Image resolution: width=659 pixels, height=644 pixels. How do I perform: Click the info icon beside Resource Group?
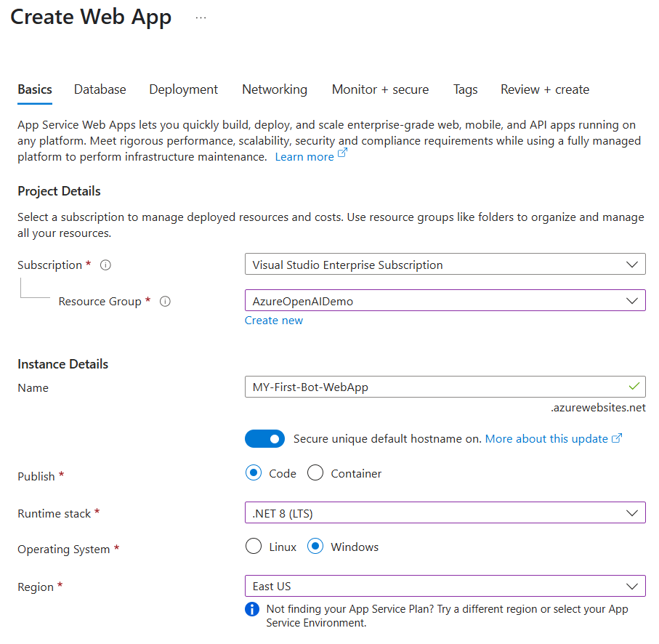pyautogui.click(x=165, y=301)
